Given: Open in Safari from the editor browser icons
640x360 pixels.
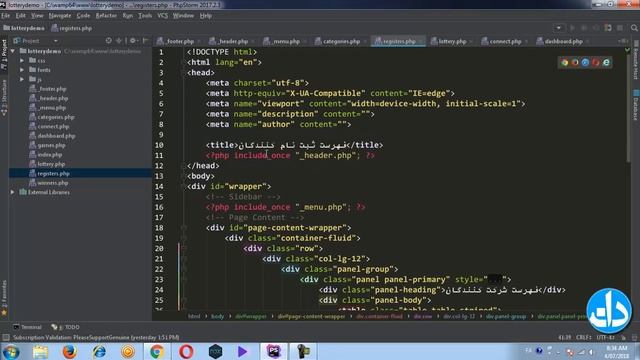Looking at the screenshot, I should click(585, 62).
